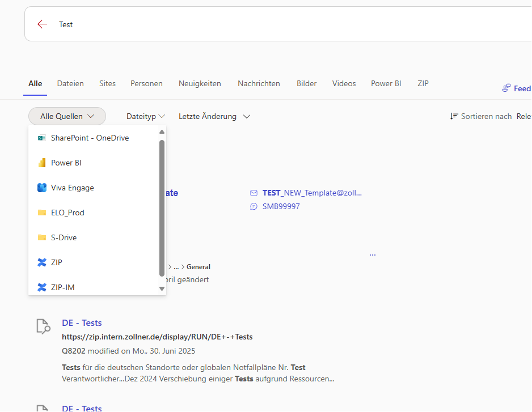Click the sources list scrollbar thumb
The width and height of the screenshot is (532, 412).
pyautogui.click(x=162, y=208)
